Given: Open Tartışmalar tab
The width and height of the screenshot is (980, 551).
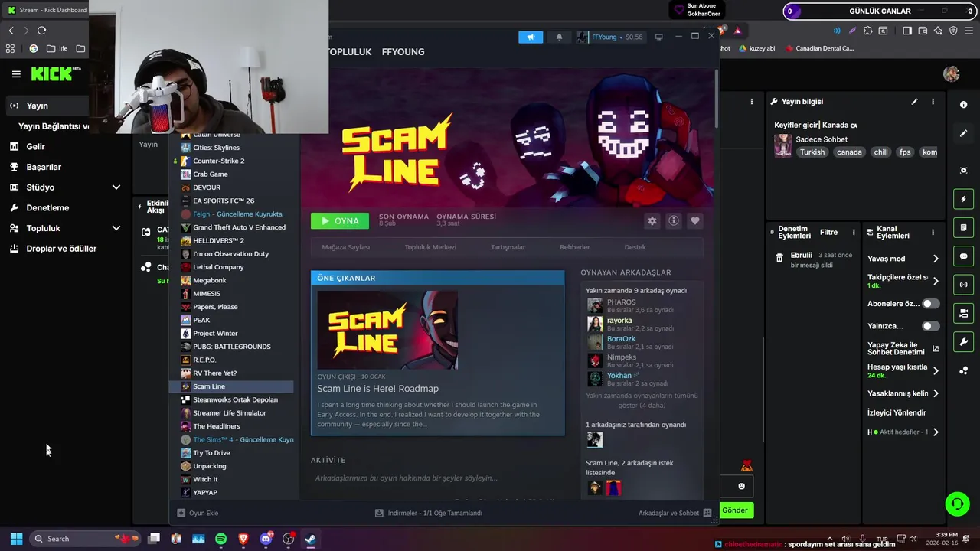Looking at the screenshot, I should pos(508,247).
